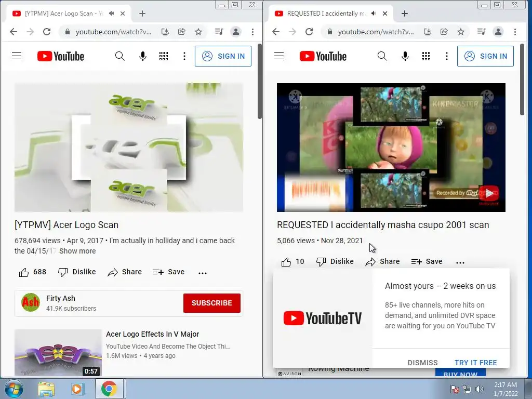Click SIGN IN in left window
The height and width of the screenshot is (399, 532).
tap(223, 56)
